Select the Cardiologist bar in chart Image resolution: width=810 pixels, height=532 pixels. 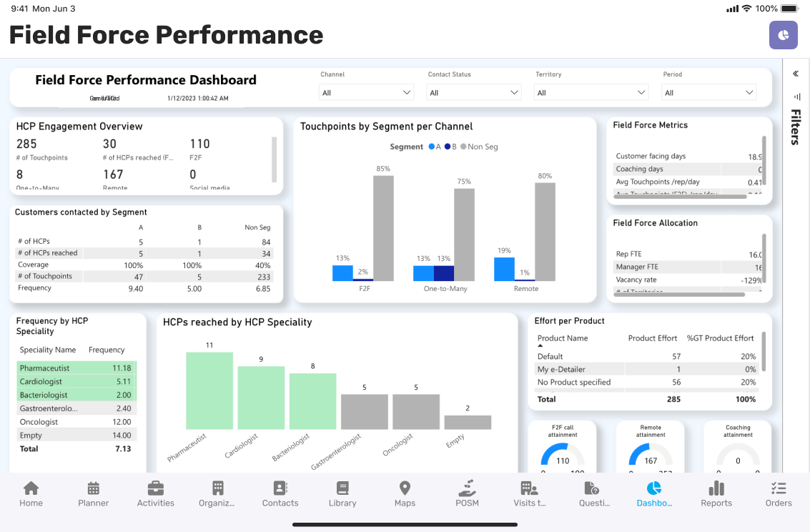point(261,398)
